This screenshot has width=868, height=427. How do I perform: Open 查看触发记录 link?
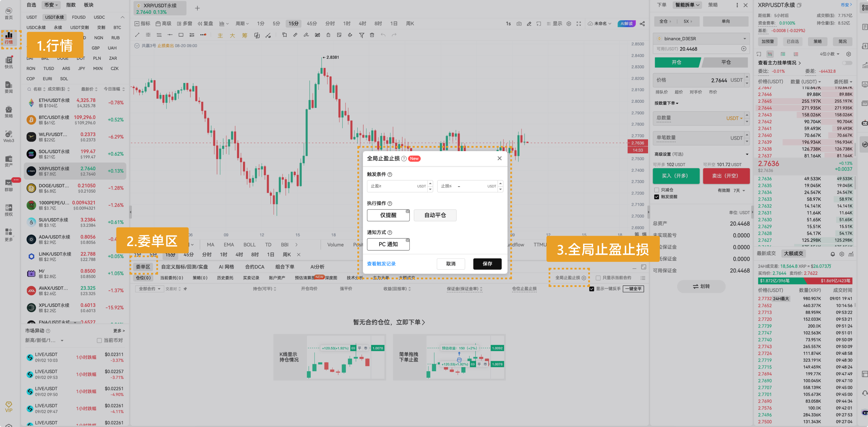tap(381, 264)
